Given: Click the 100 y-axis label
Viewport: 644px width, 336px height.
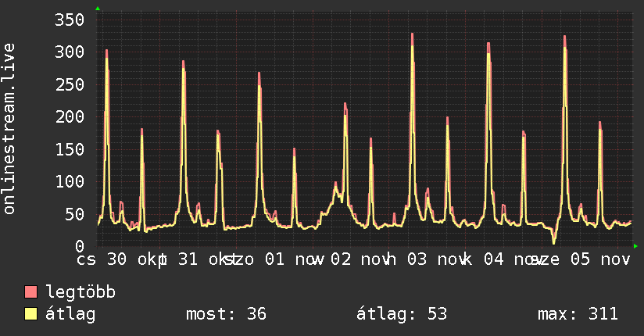Looking at the screenshot, I should [70, 181].
